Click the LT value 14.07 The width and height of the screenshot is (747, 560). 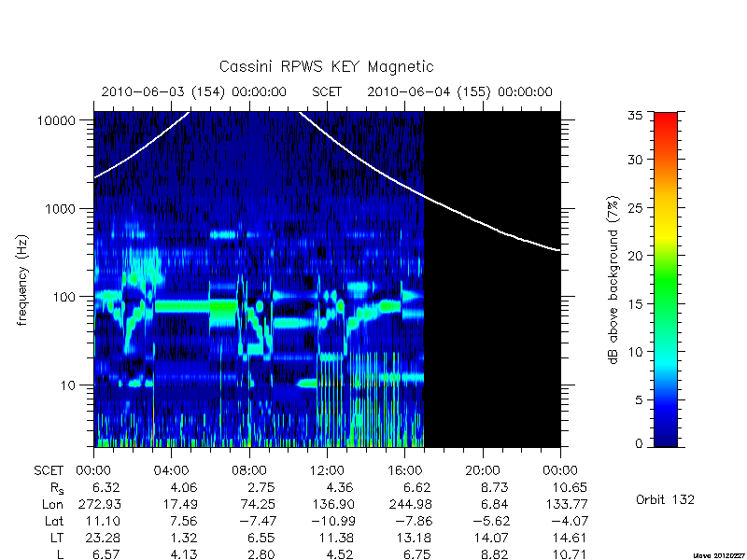491,539
